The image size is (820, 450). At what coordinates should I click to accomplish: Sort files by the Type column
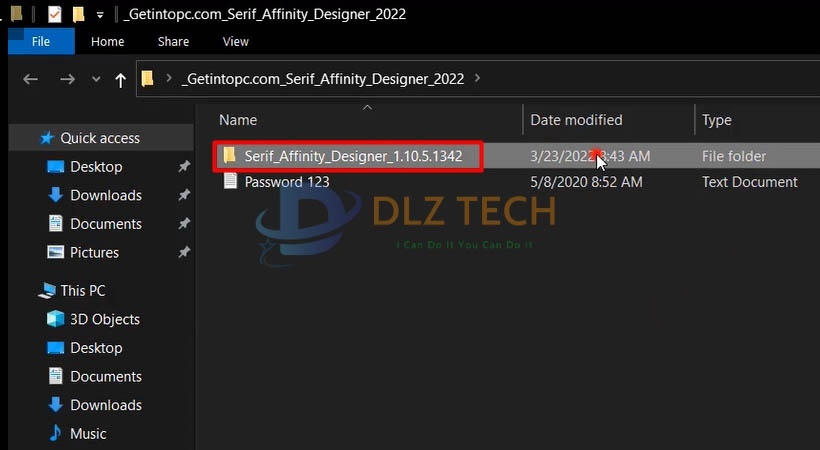(716, 120)
